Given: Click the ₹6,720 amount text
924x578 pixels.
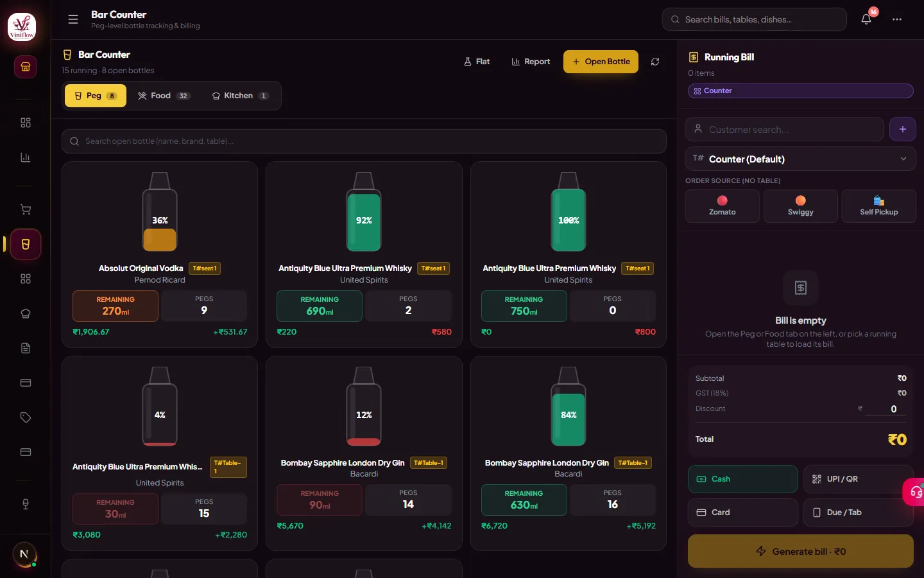Looking at the screenshot, I should 495,526.
